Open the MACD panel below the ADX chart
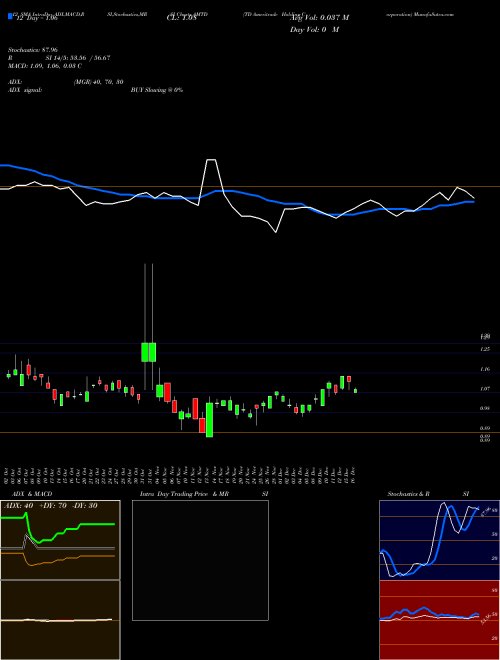Viewport: 500px width, 660px height. tap(60, 620)
